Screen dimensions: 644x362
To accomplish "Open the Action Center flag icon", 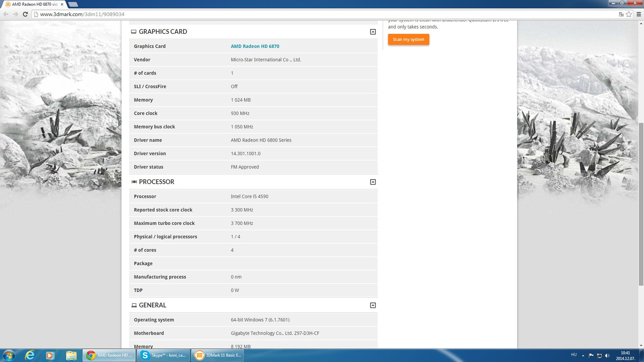I will tap(591, 355).
